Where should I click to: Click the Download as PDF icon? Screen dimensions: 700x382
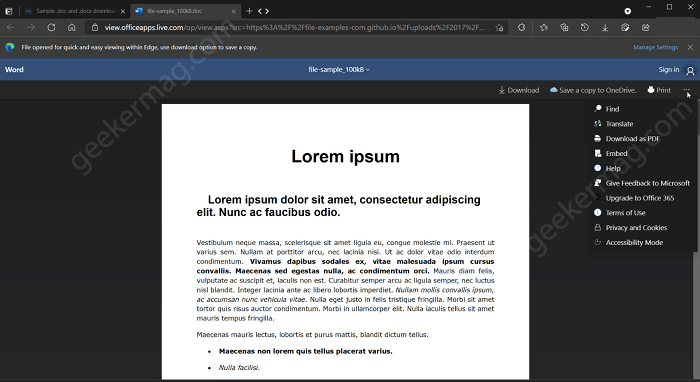598,138
